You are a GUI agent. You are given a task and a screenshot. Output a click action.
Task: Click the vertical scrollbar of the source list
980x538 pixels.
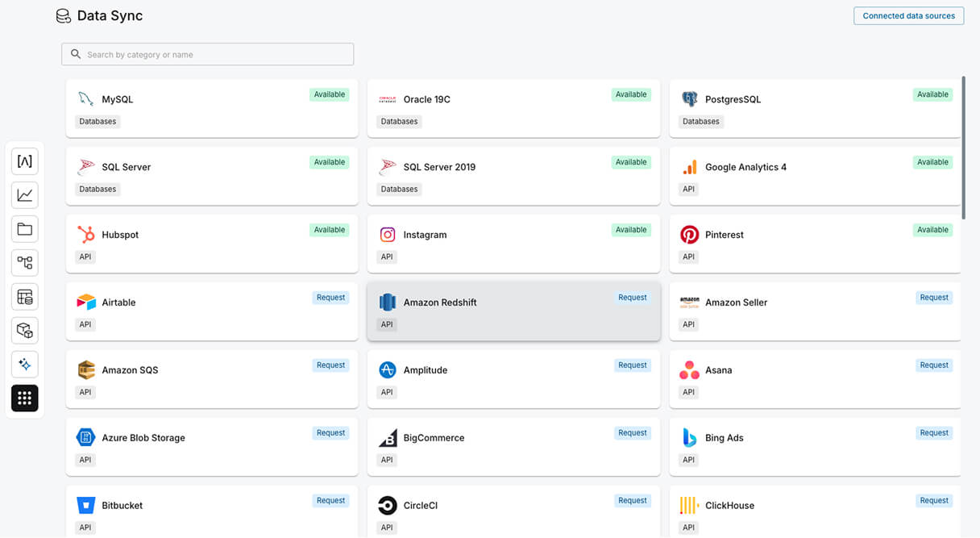coord(964,148)
